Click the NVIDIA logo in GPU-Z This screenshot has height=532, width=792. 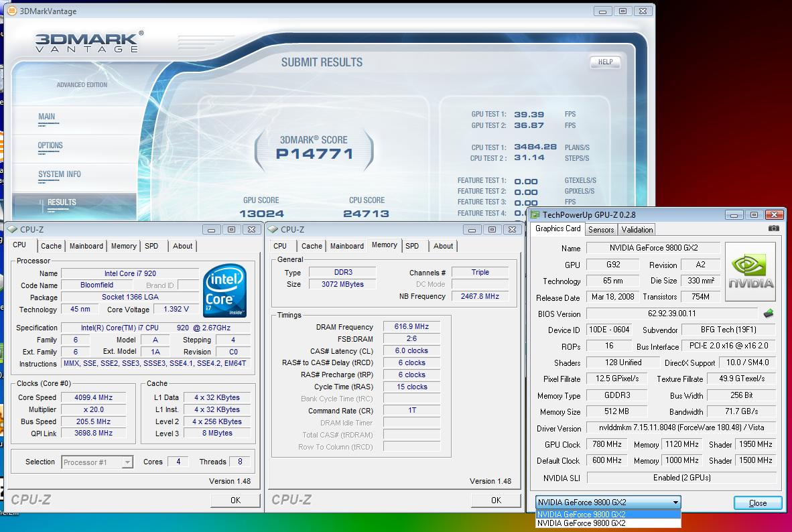[x=750, y=272]
